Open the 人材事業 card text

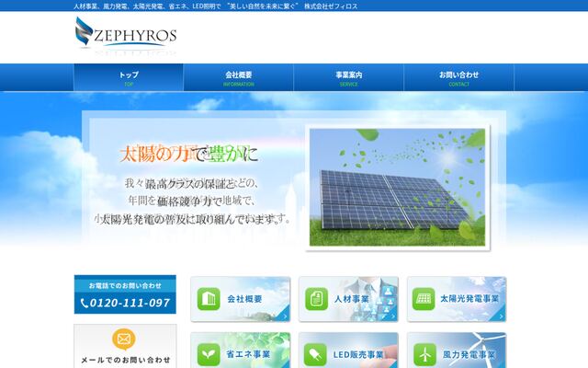point(352,299)
